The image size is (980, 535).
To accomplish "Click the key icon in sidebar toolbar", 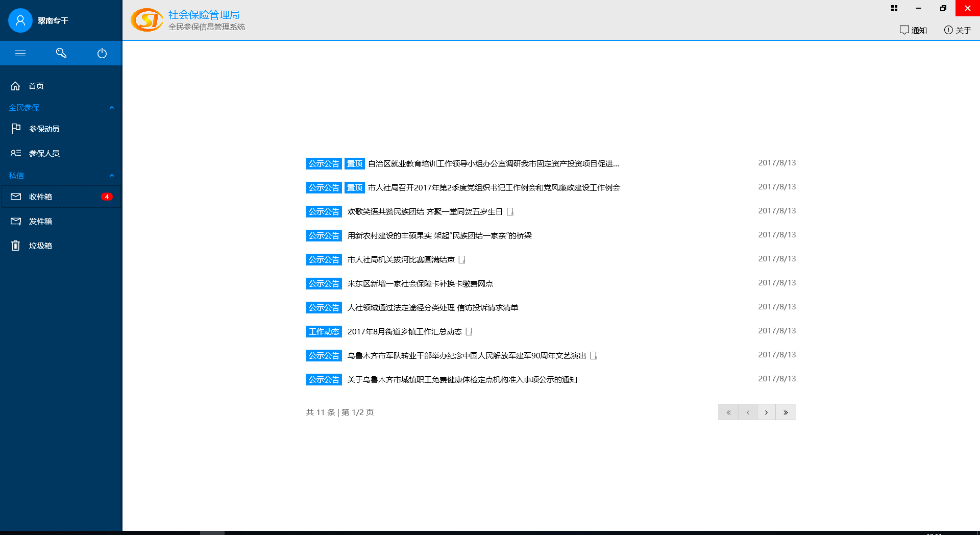I will point(61,53).
